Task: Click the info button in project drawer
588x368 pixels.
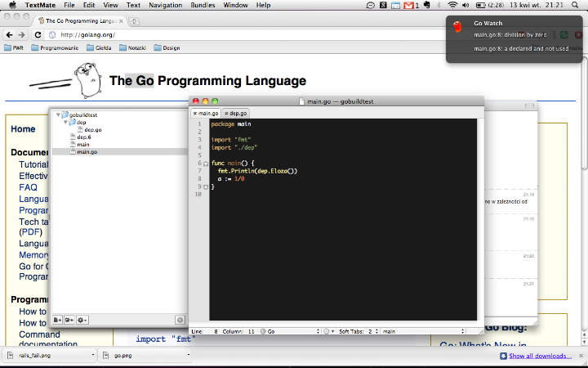Action: click(x=180, y=320)
